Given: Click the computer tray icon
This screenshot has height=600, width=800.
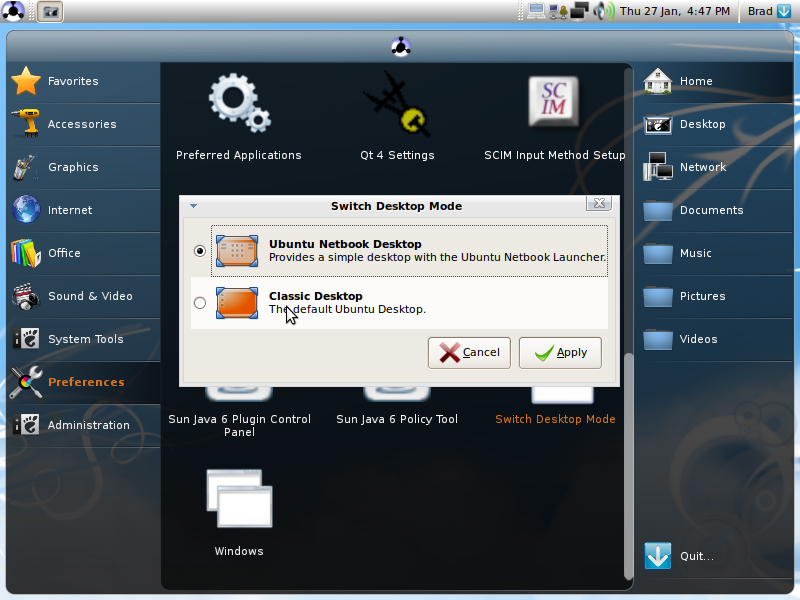Looking at the screenshot, I should (x=536, y=11).
